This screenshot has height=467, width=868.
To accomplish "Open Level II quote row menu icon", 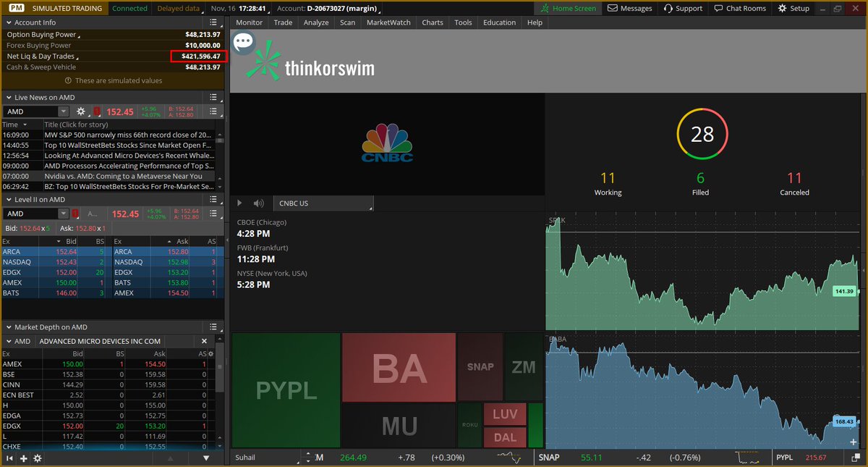I will tap(213, 214).
